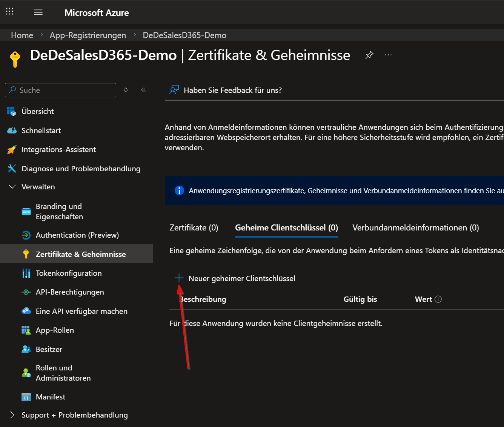Click the yellow key icon beside page title

point(15,59)
